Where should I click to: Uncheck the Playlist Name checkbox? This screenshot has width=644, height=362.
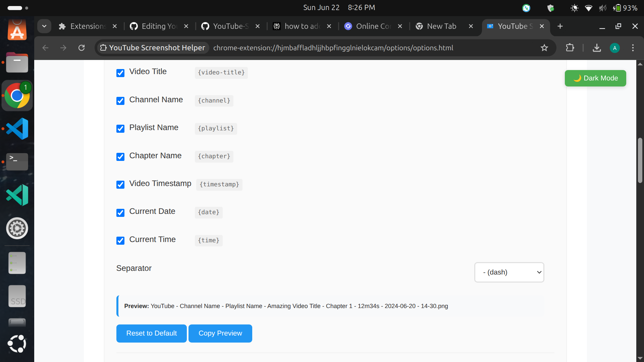coord(120,129)
